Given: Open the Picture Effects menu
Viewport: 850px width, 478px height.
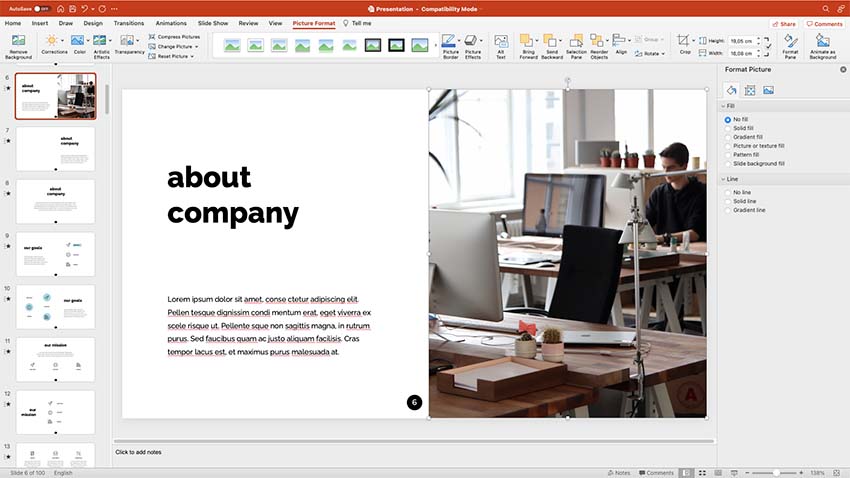Looking at the screenshot, I should tap(473, 45).
